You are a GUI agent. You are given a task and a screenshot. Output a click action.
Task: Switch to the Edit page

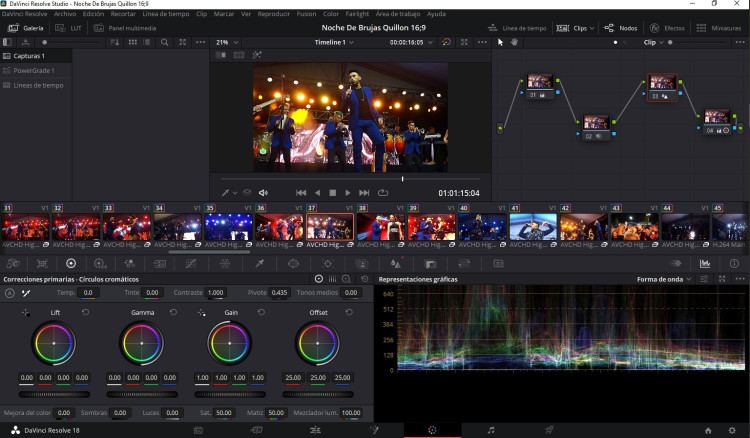(x=315, y=430)
